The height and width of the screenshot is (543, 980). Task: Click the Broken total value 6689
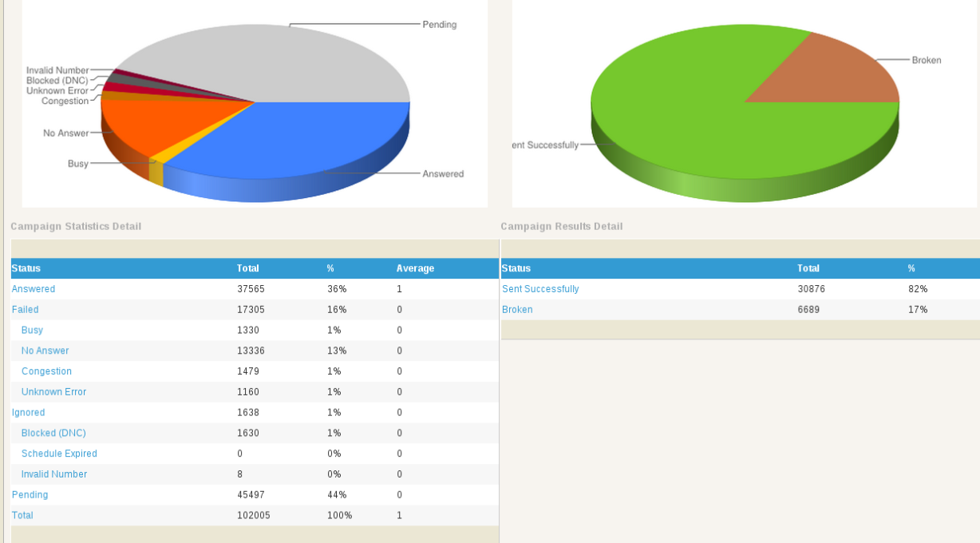[808, 310]
